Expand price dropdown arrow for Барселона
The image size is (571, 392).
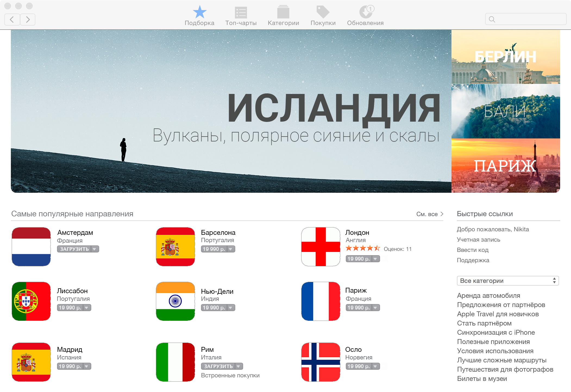(x=231, y=249)
